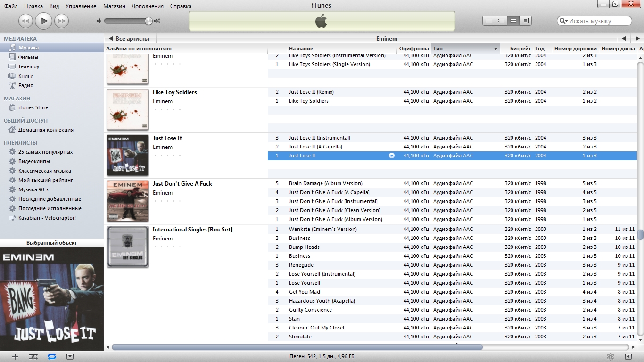This screenshot has width=644, height=362.
Task: Toggle repeat playback
Action: point(52,356)
